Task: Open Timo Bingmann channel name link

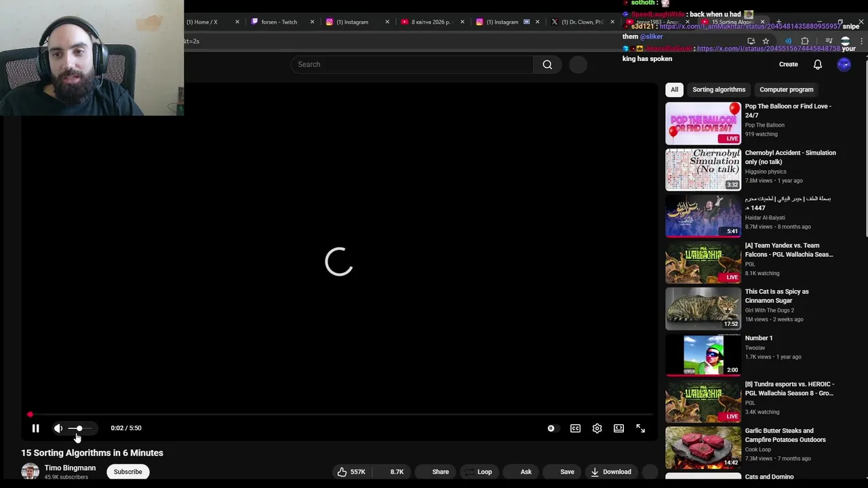Action: coord(70,468)
